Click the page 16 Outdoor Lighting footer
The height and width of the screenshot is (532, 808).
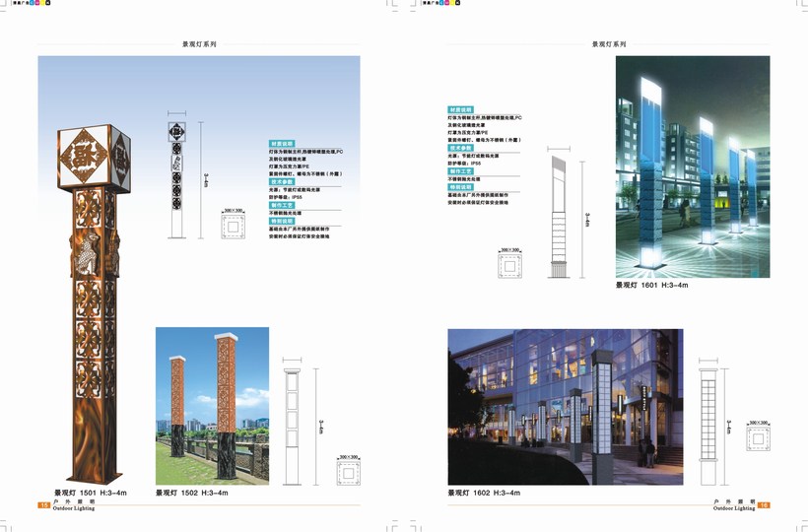coord(741,505)
